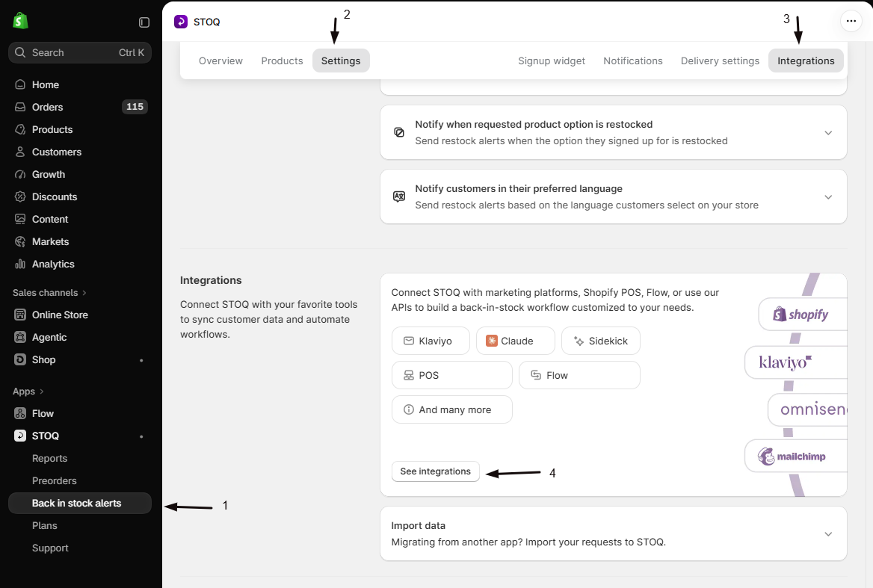
Task: Click the mailchimp logo card
Action: (x=795, y=457)
